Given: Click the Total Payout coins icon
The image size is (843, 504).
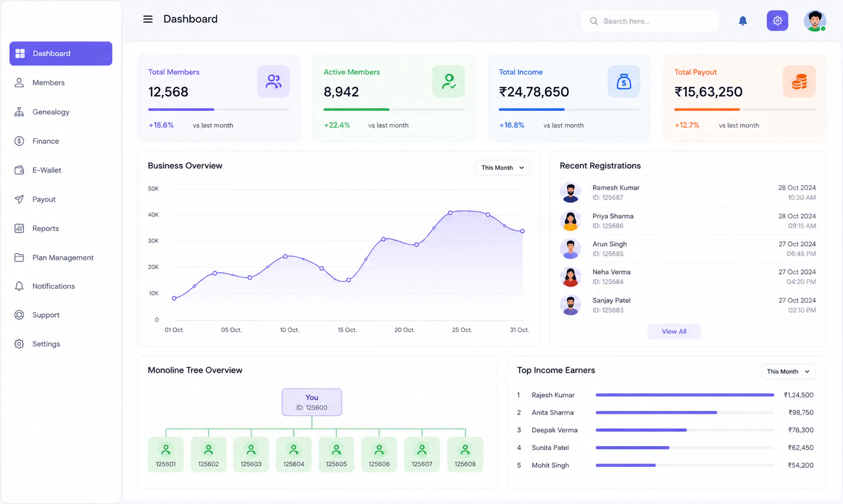Looking at the screenshot, I should coord(799,82).
